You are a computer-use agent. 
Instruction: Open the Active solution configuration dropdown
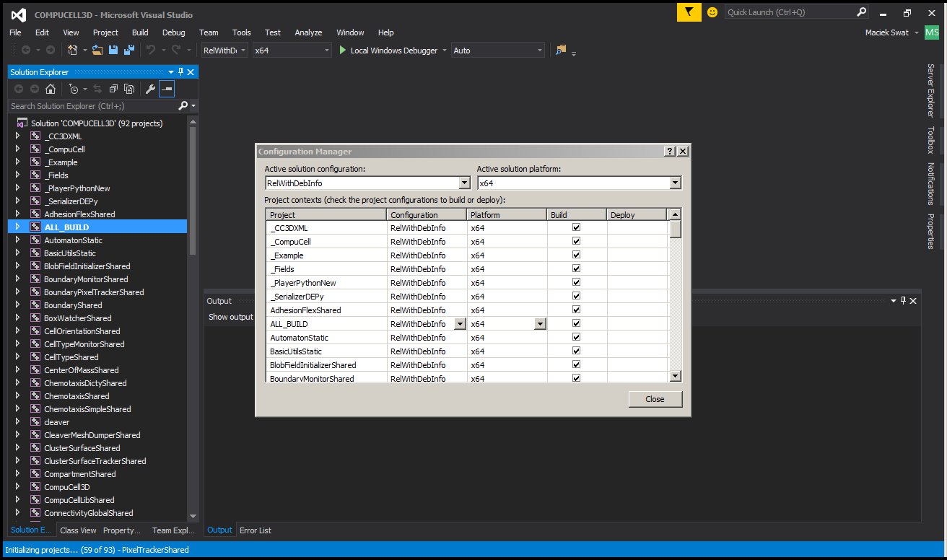[464, 183]
